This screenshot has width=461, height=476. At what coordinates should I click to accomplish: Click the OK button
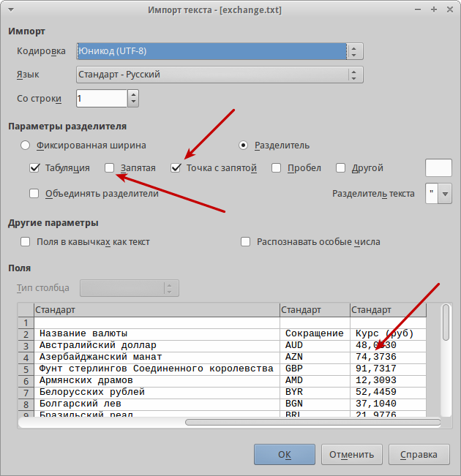coord(285,455)
